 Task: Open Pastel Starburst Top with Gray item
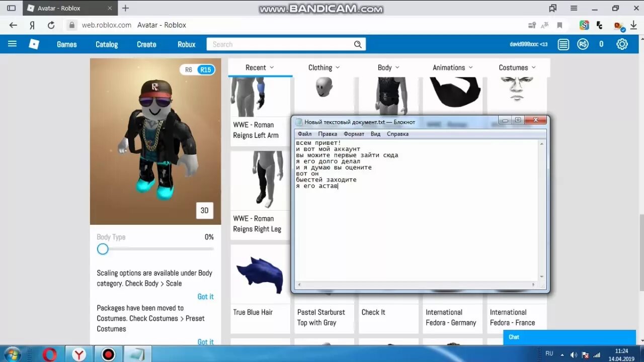click(x=321, y=317)
